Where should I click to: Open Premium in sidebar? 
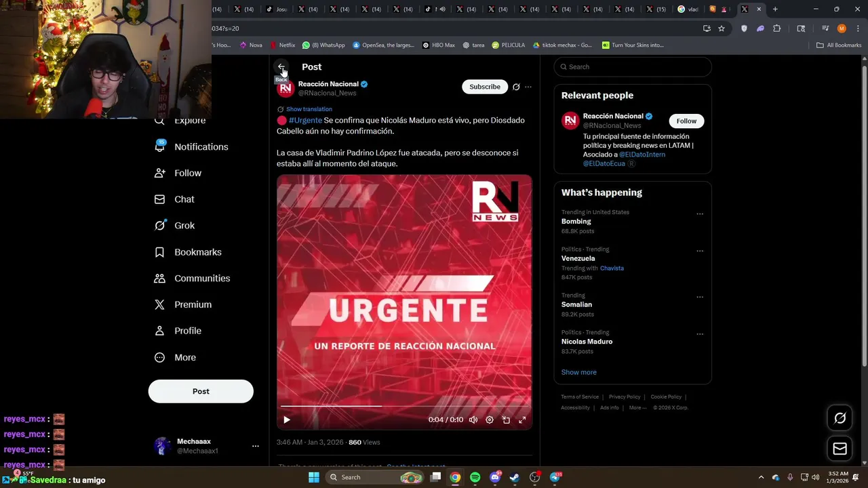click(184, 305)
